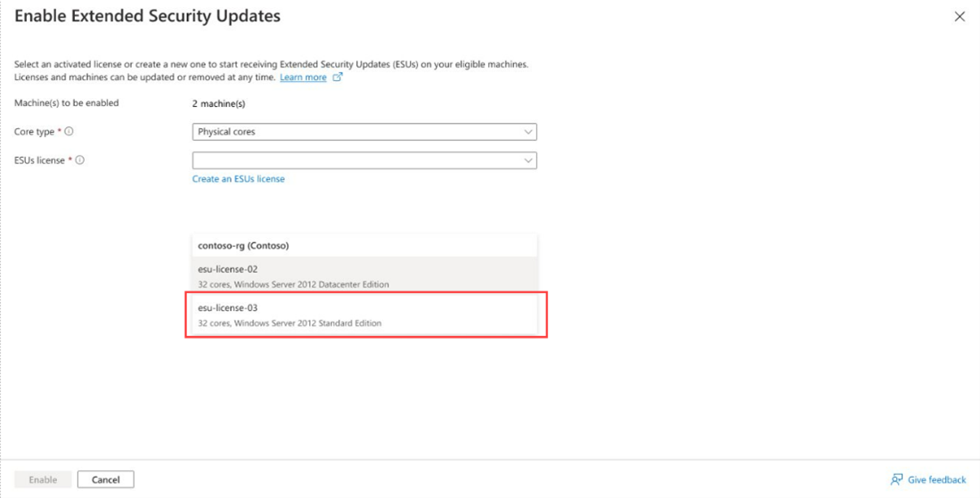Click the Cancel button
Viewport: 980px width, 498px height.
[106, 480]
